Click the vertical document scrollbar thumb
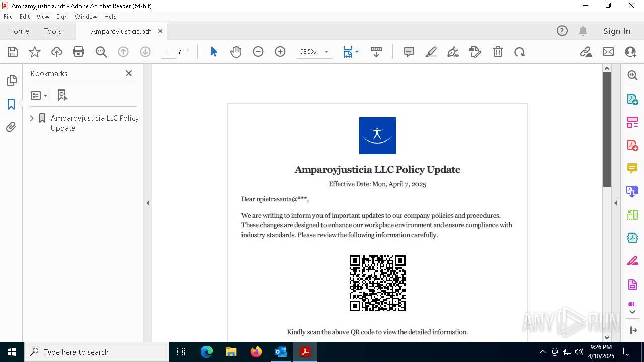This screenshot has width=644, height=362. click(607, 129)
